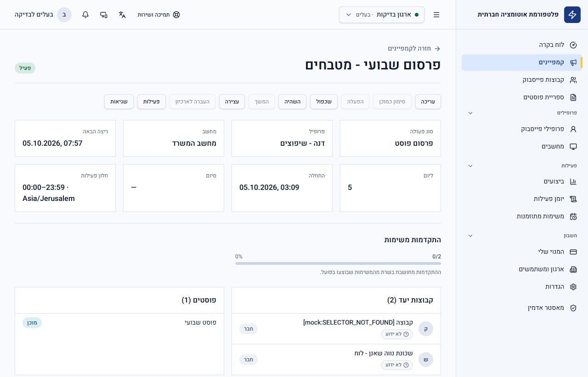Click לא ידוע badge under שכונת נווה שאנן
Screen dimensions: 588x377
point(397,365)
